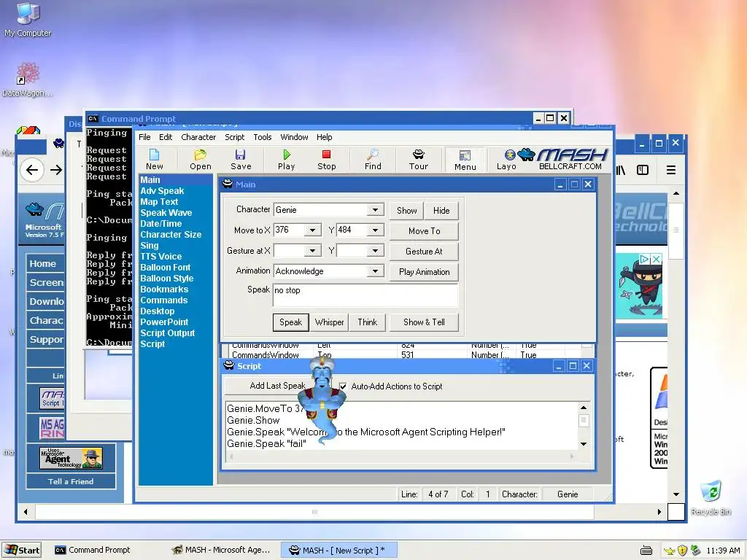The width and height of the screenshot is (747, 560).
Task: Open browser hamburger menu icon
Action: click(x=671, y=170)
